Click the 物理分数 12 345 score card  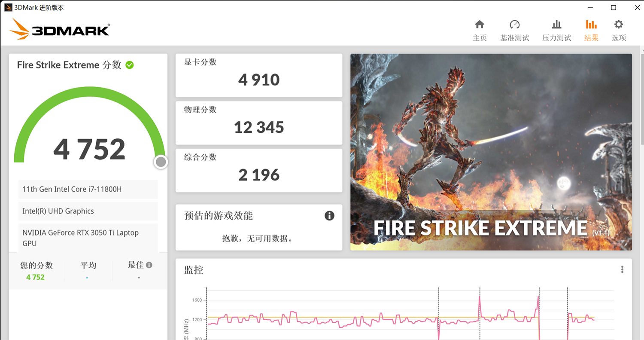(259, 123)
